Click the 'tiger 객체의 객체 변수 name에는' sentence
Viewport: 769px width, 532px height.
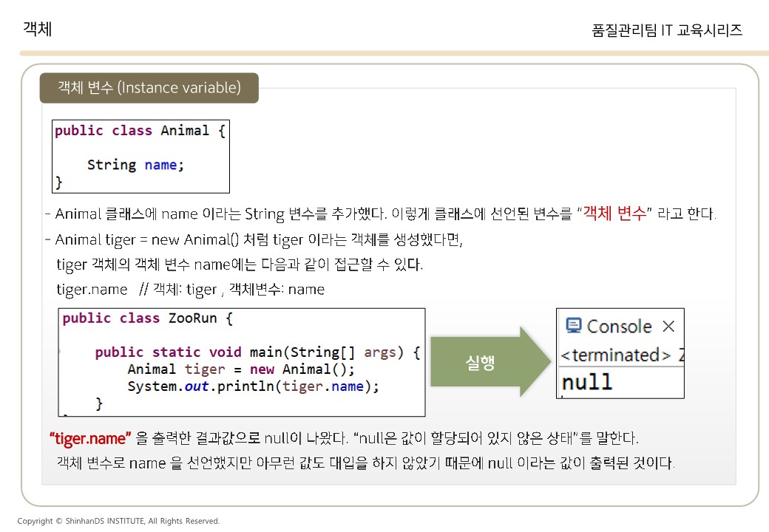point(240,265)
